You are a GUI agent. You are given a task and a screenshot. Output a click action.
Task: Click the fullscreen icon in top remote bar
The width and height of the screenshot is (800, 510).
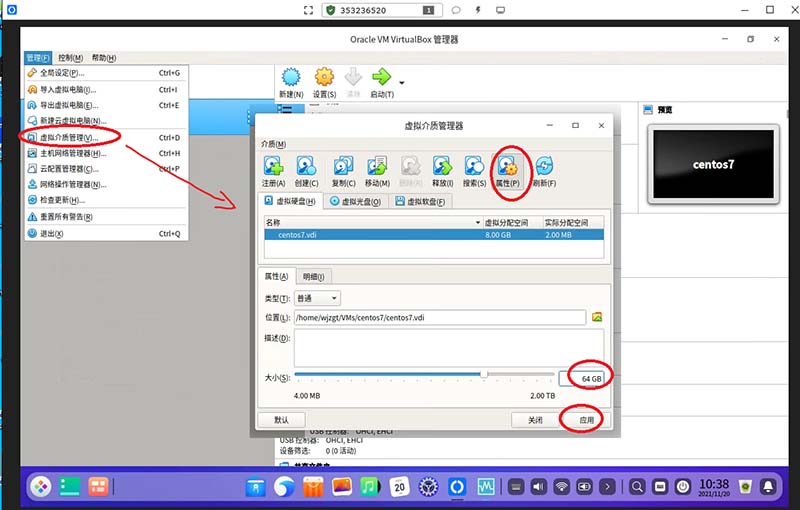pyautogui.click(x=308, y=10)
